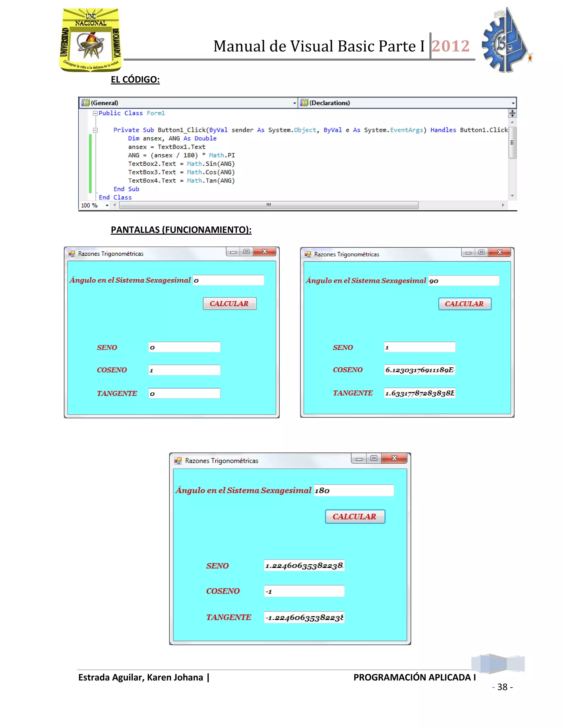
Task: Click the horizontal scrollbar right arrow
Action: (503, 205)
